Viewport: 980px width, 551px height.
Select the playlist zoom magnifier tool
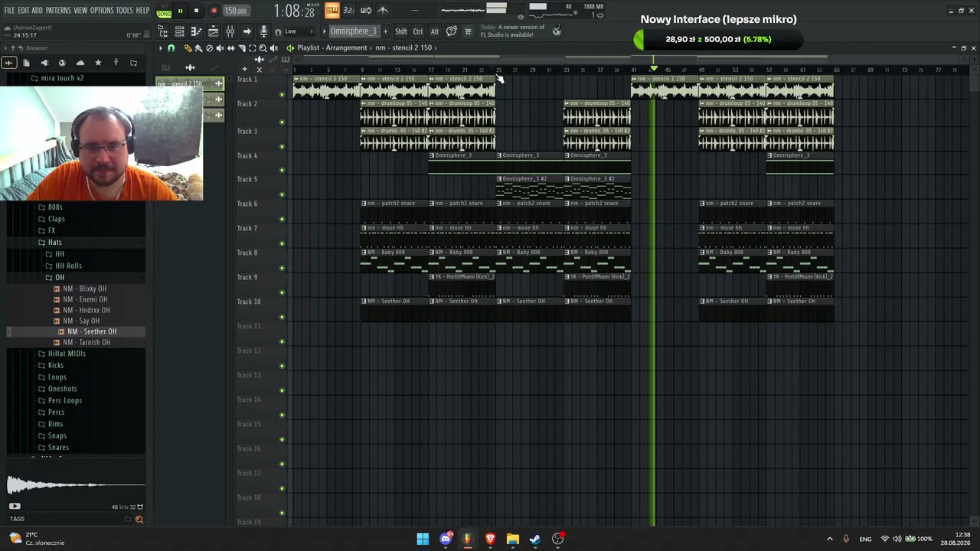263,48
